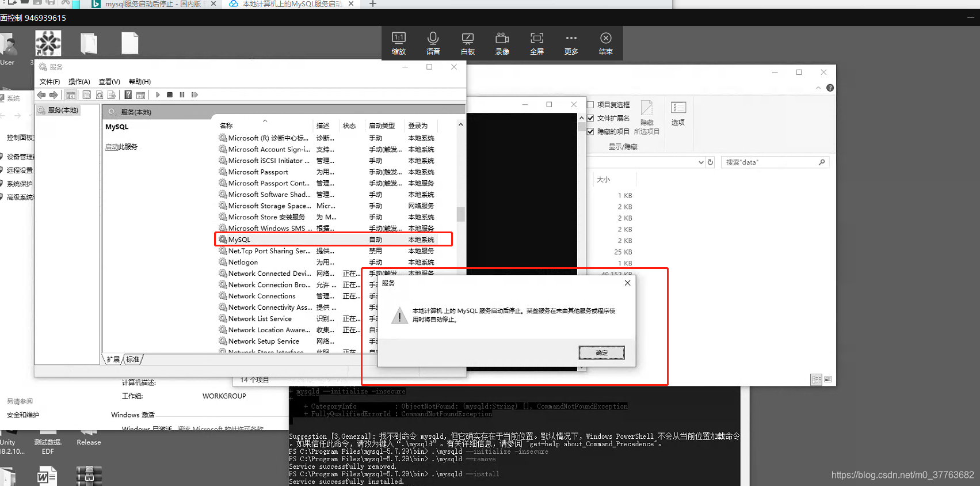Click the Explorer help icon
980x486 pixels.
click(830, 88)
